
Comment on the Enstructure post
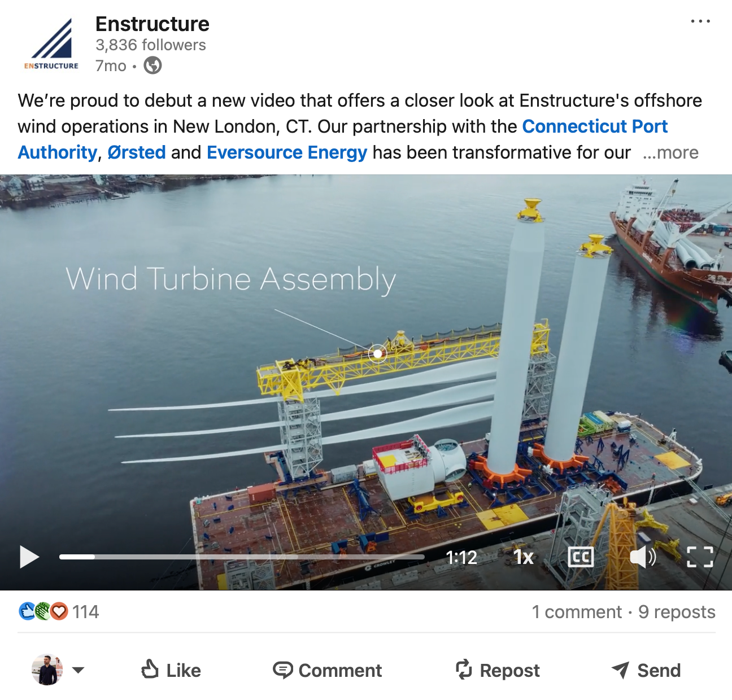tap(328, 670)
